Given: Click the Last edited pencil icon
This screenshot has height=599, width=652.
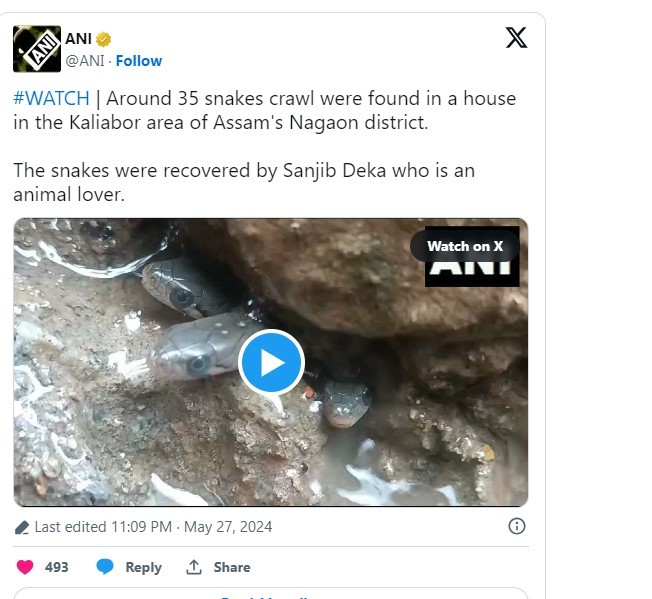Looking at the screenshot, I should [x=22, y=527].
